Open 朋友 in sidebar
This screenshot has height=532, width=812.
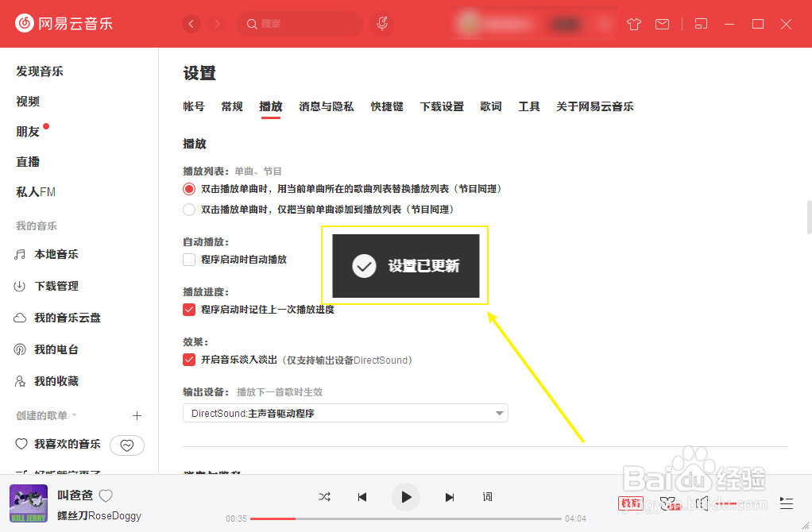28,132
